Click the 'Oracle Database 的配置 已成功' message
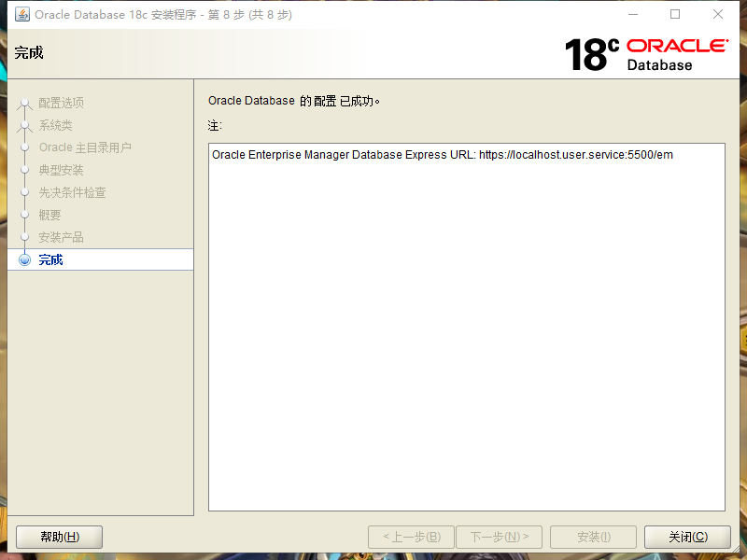This screenshot has height=560, width=747. click(x=294, y=101)
